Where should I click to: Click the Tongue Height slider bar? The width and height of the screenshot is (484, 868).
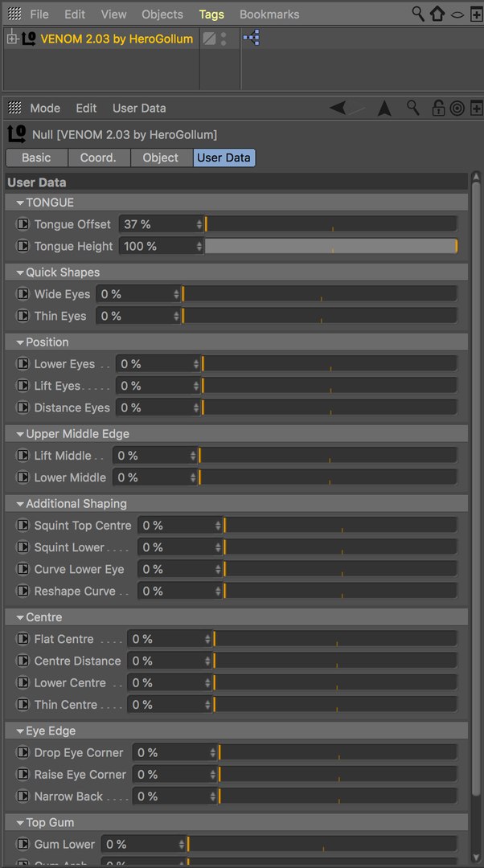point(330,246)
